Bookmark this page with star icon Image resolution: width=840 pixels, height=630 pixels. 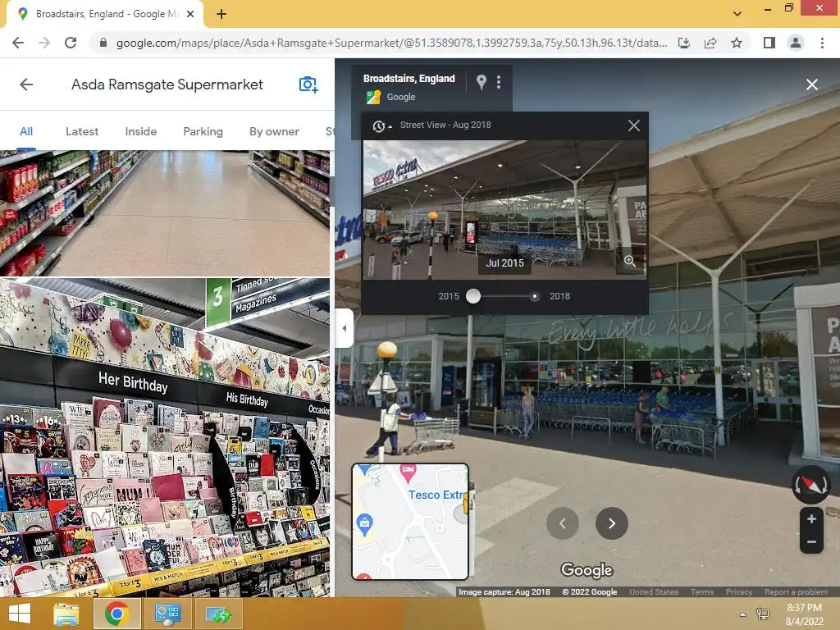pos(737,43)
